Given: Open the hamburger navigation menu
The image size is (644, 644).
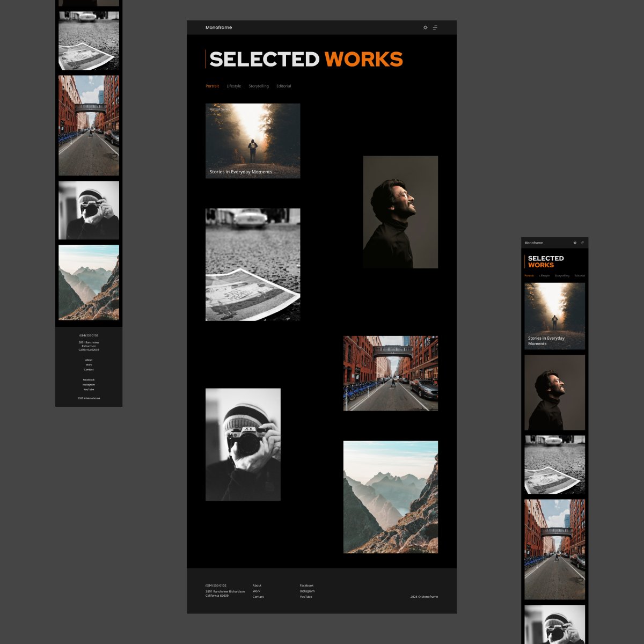Looking at the screenshot, I should coord(436,27).
